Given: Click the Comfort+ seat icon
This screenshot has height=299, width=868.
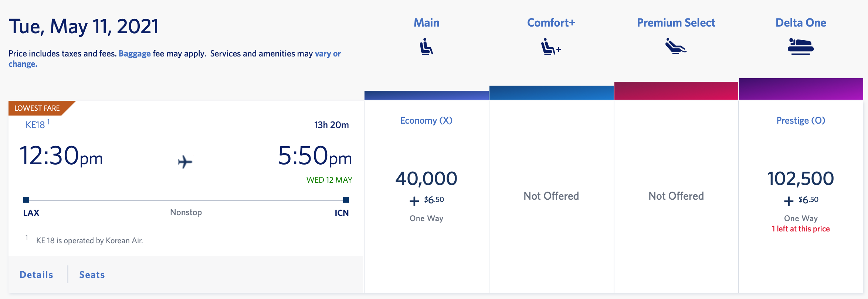Looking at the screenshot, I should click(x=550, y=46).
